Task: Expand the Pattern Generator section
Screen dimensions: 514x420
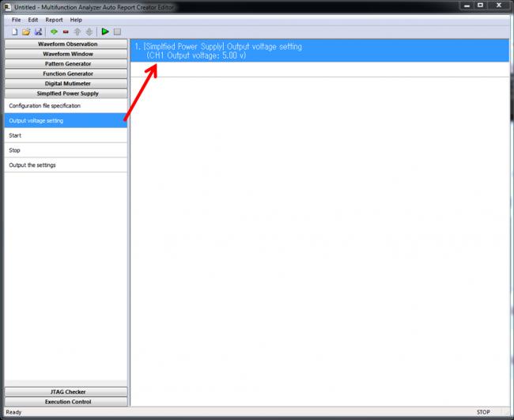Action: [66, 63]
